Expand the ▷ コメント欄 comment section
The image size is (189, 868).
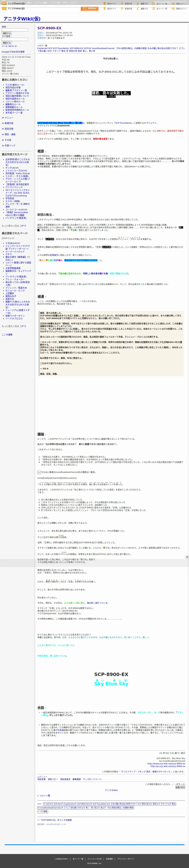(x=44, y=796)
